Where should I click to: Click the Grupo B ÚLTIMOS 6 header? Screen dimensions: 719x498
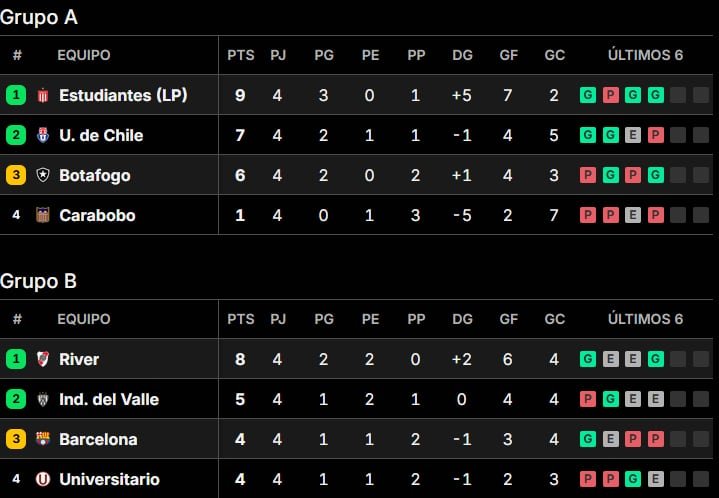point(646,319)
